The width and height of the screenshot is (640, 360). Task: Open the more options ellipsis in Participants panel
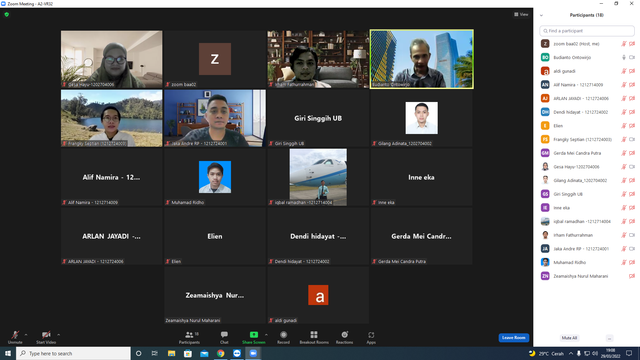pyautogui.click(x=609, y=338)
